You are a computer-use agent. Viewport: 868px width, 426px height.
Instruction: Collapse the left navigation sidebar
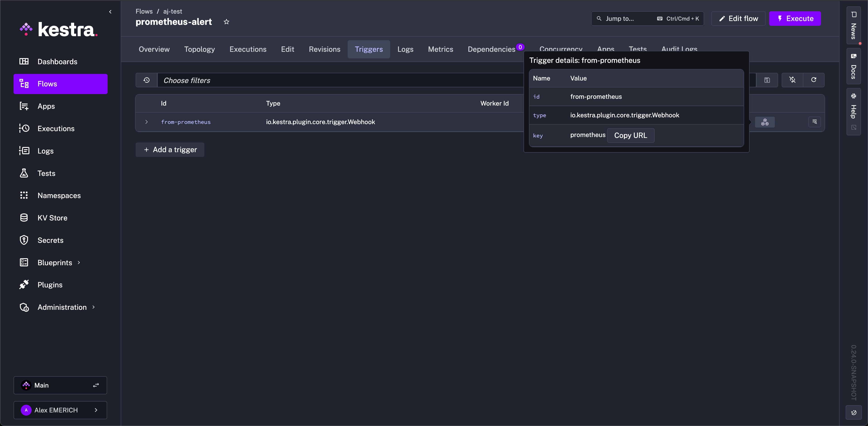(110, 12)
